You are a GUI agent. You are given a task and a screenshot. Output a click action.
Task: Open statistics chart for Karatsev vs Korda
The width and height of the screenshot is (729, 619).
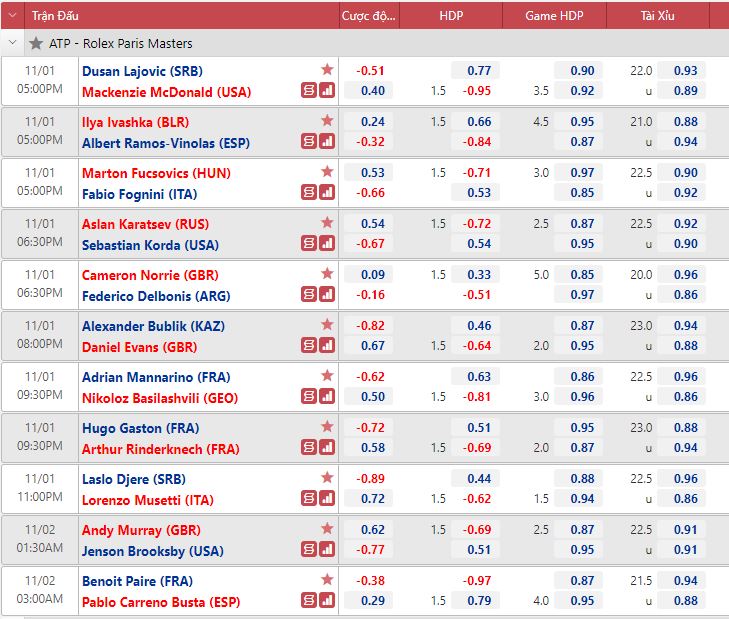click(327, 243)
